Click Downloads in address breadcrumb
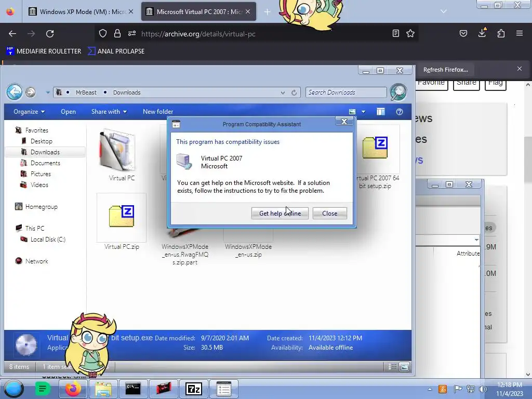 coord(127,92)
